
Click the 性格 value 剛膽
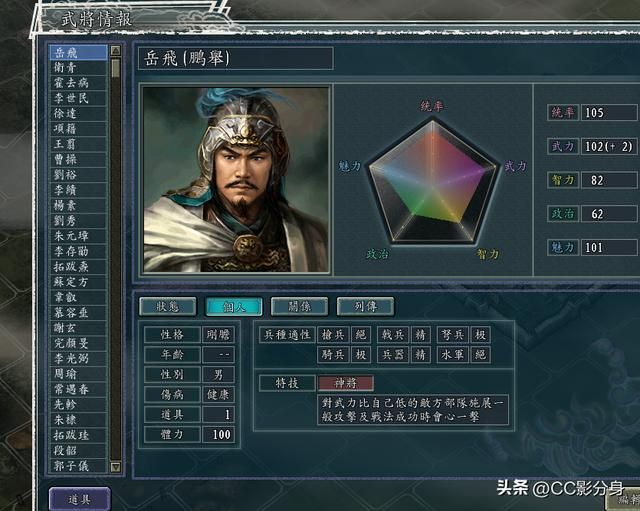pyautogui.click(x=218, y=335)
